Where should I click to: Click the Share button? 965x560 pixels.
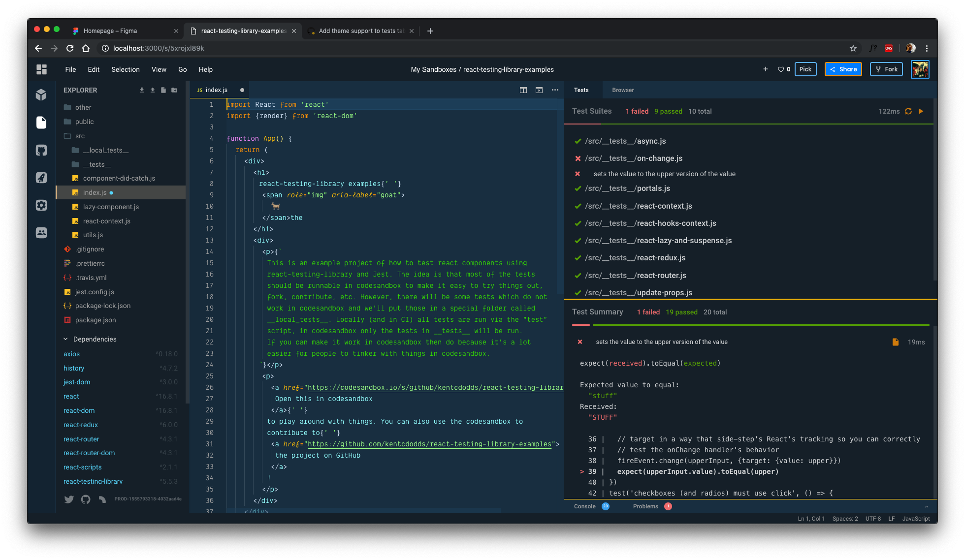(843, 69)
